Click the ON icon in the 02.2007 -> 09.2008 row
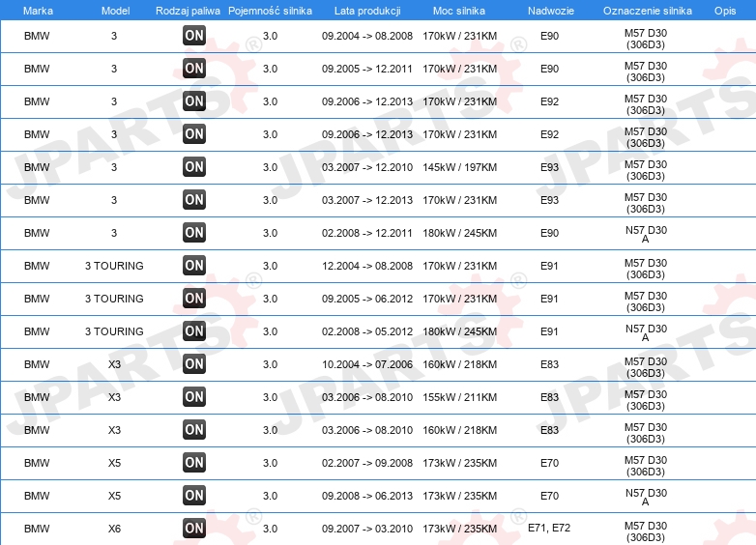Screen dimensions: 756x545 point(194,463)
